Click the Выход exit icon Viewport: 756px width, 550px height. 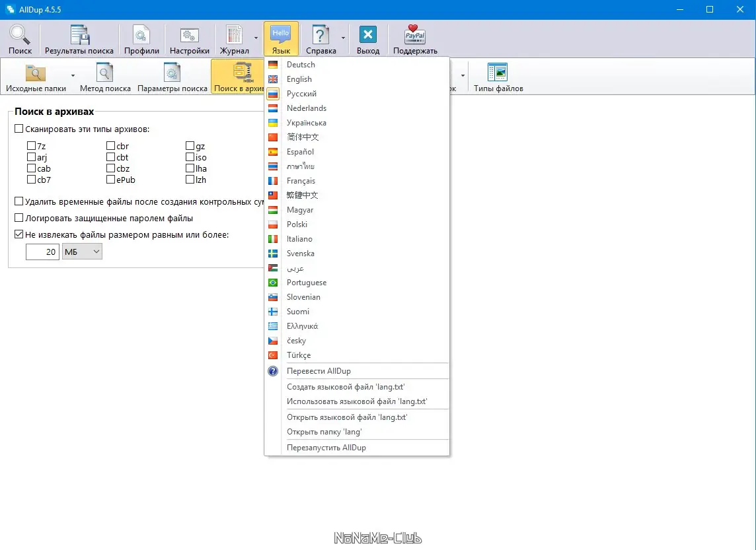[x=368, y=35]
